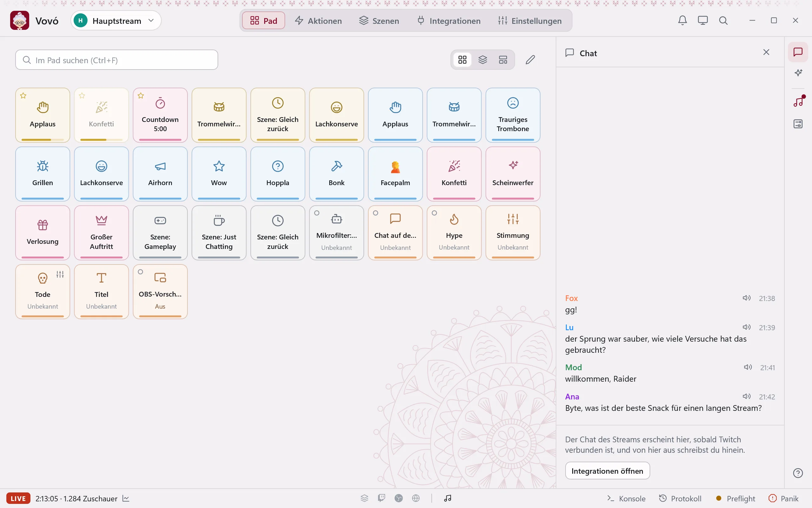
Task: Open the notifications bell
Action: pyautogui.click(x=682, y=21)
